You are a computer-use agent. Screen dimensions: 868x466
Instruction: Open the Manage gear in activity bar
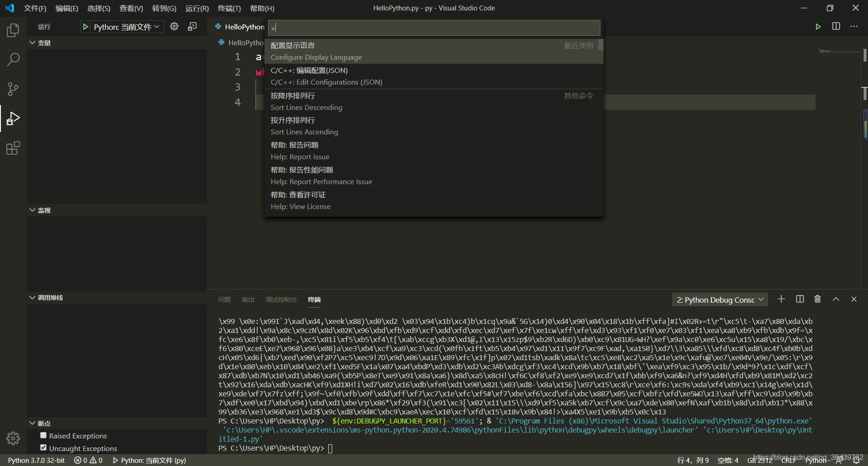[13, 438]
